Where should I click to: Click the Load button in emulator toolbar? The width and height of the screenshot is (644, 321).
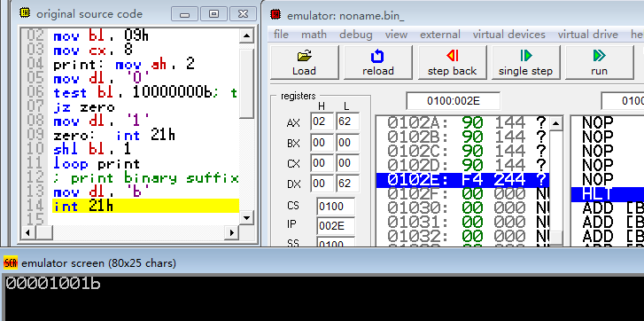[x=305, y=62]
